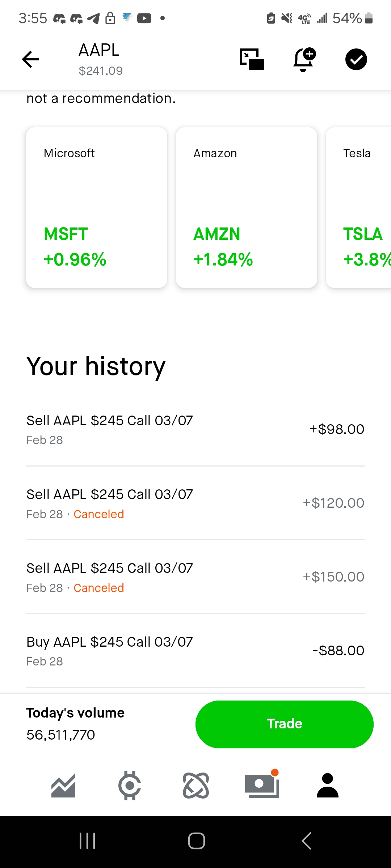The height and width of the screenshot is (868, 391).
Task: Open the Amazon AMZN card
Action: [x=247, y=208]
